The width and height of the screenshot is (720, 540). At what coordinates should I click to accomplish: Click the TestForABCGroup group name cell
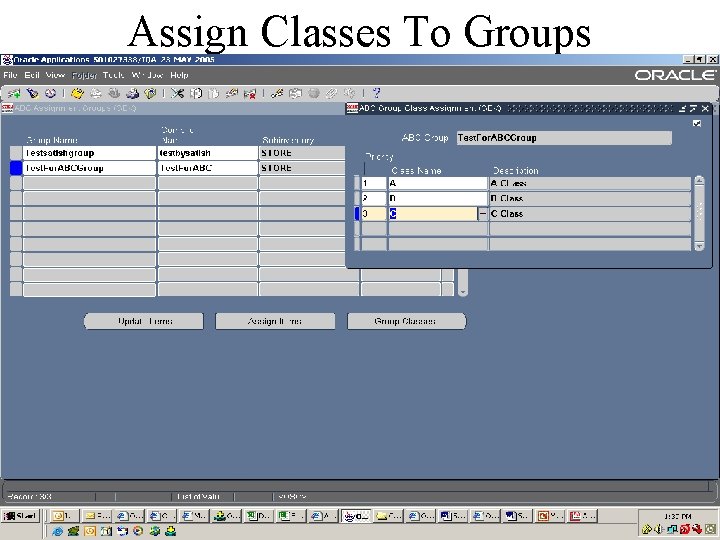pyautogui.click(x=90, y=168)
